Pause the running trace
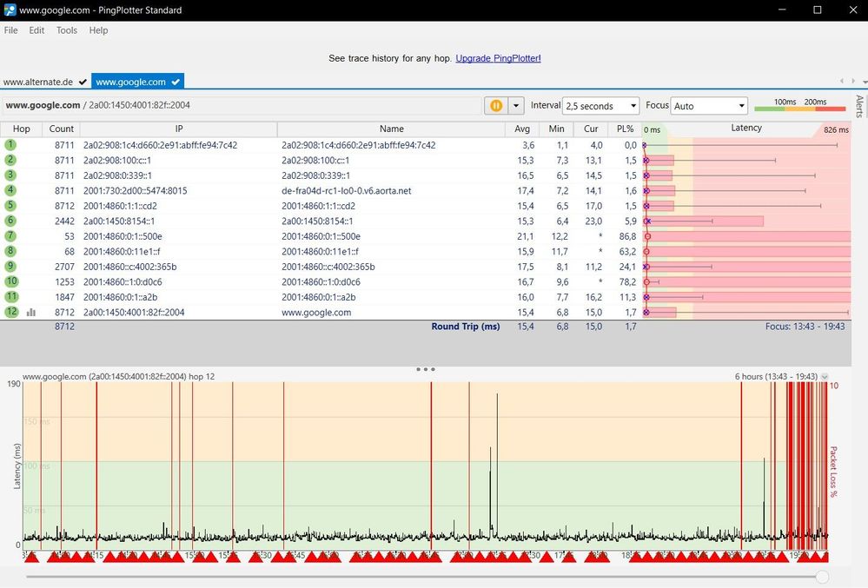This screenshot has width=868, height=588. 496,106
